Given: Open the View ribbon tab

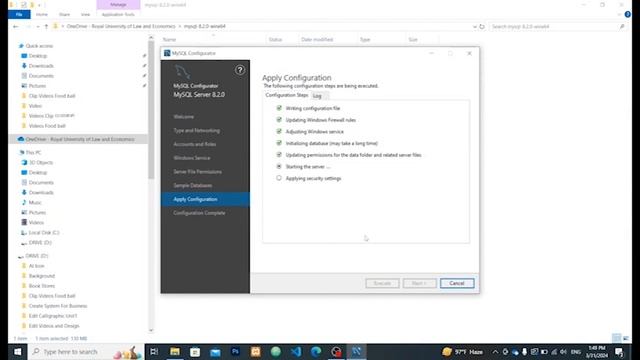Looking at the screenshot, I should coord(85,14).
